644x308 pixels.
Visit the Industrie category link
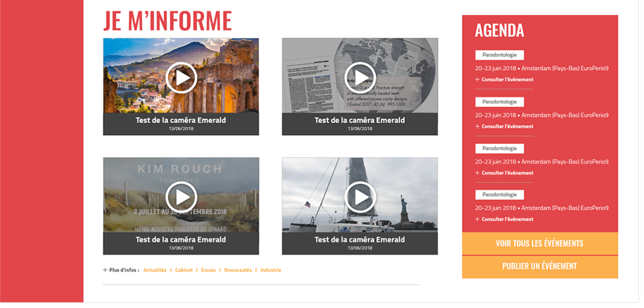click(270, 270)
